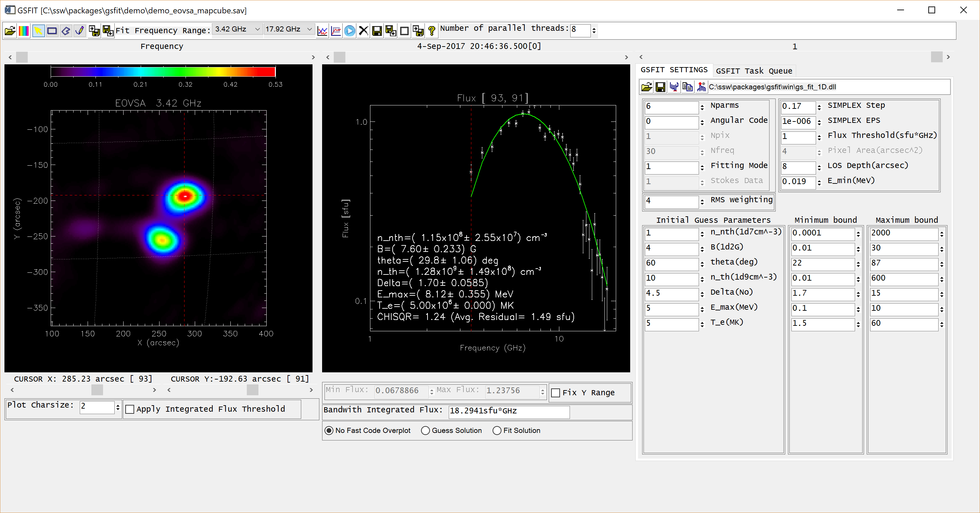Select the rectangular ROI selection tool

click(52, 30)
